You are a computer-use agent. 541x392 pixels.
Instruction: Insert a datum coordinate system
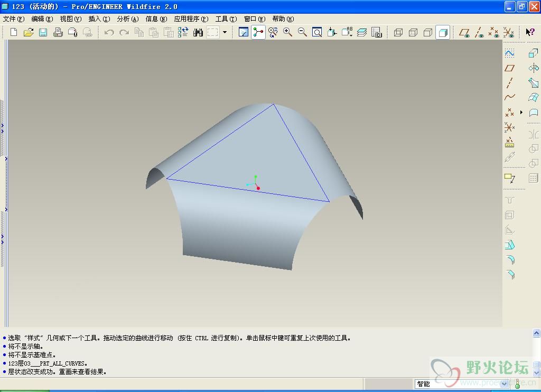(510, 127)
